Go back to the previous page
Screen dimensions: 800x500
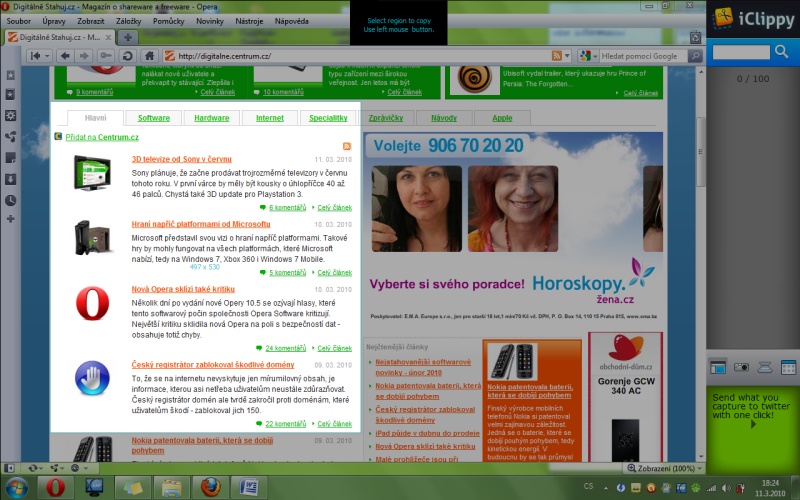65,56
